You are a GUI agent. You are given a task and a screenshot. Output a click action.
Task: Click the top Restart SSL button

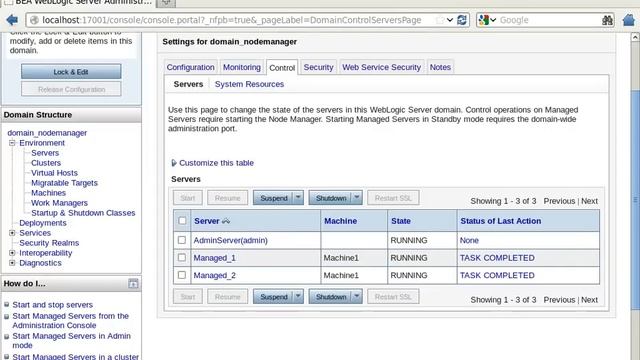click(x=393, y=198)
